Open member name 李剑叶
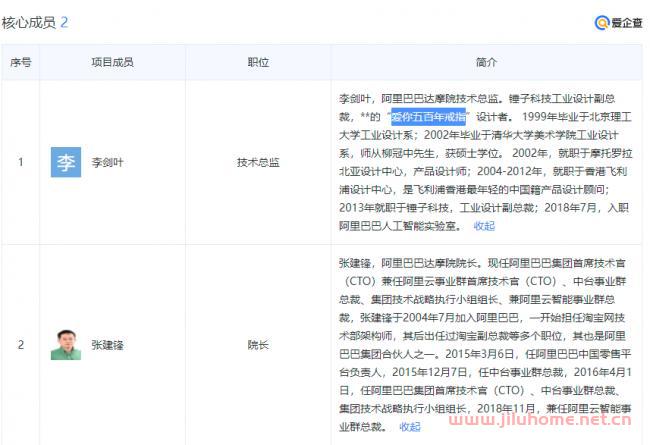This screenshot has width=650, height=445. point(111,162)
